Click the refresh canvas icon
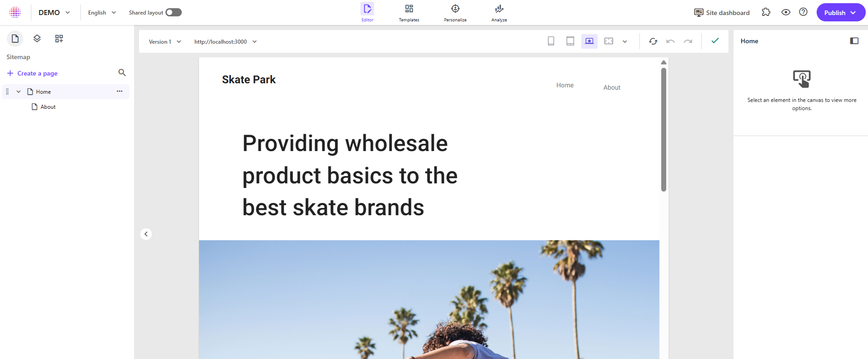This screenshot has width=868, height=359. click(x=653, y=41)
